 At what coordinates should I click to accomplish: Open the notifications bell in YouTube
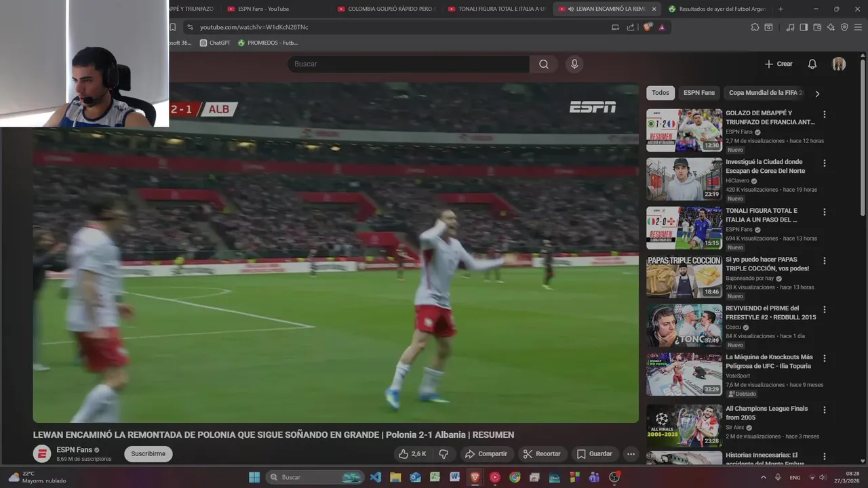click(812, 64)
